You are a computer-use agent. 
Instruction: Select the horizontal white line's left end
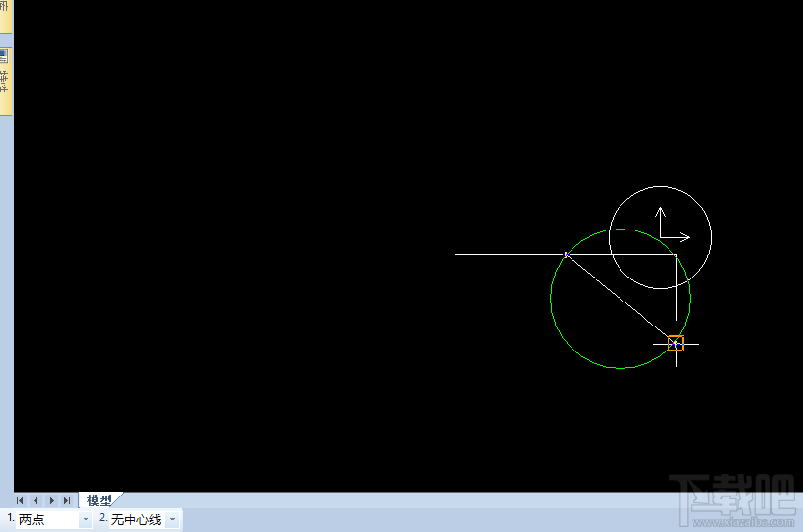pos(458,254)
